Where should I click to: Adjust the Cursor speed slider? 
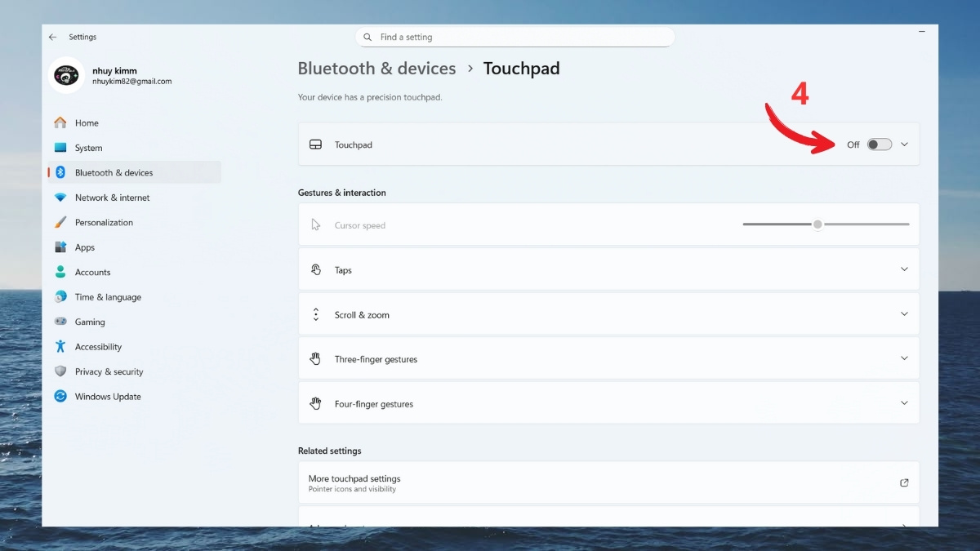click(817, 224)
